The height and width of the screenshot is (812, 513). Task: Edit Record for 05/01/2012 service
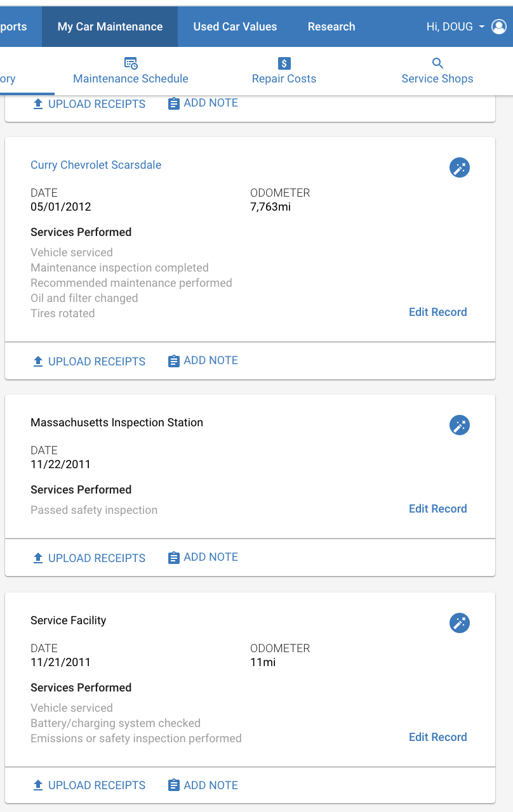438,312
